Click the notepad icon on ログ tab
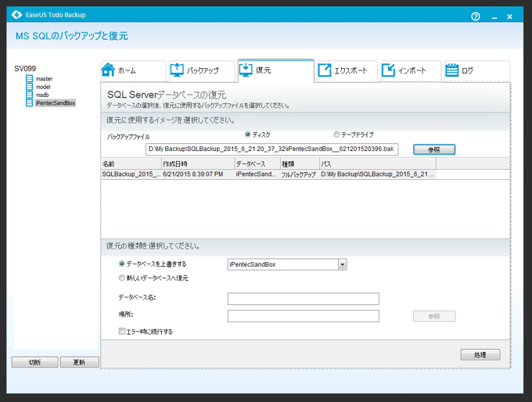 452,70
